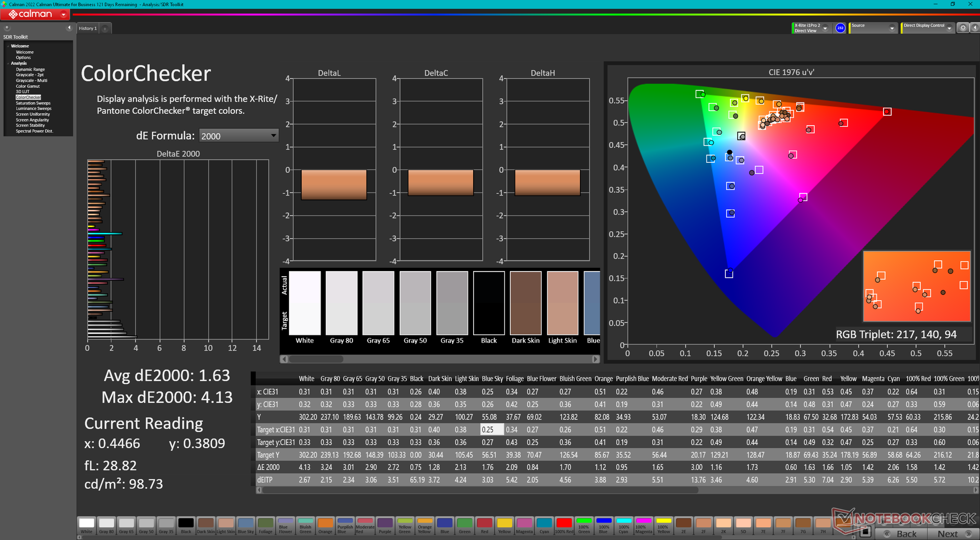
Task: Click the blue 232 meter indicator
Action: (840, 28)
